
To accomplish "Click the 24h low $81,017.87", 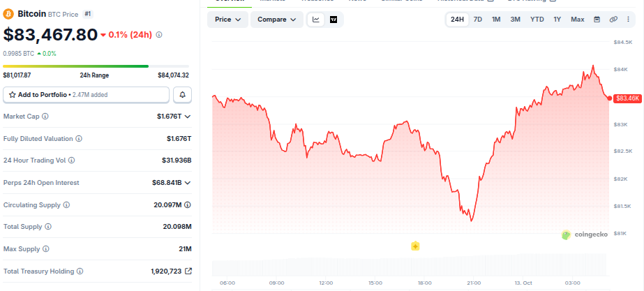I will [17, 75].
